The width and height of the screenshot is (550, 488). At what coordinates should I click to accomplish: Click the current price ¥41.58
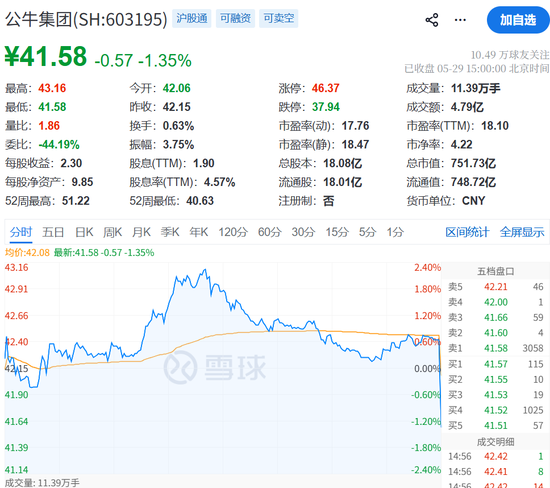coord(46,56)
